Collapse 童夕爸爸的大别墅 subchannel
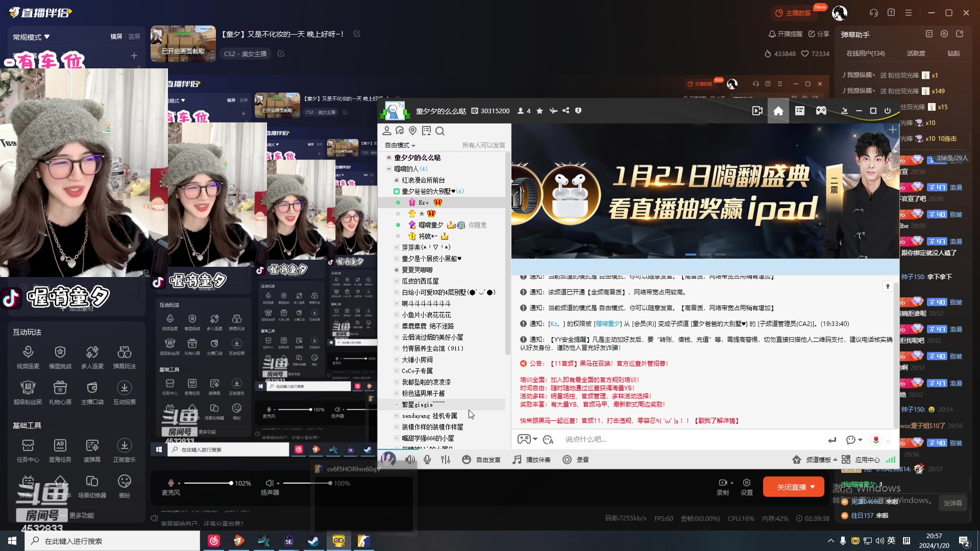 point(396,191)
